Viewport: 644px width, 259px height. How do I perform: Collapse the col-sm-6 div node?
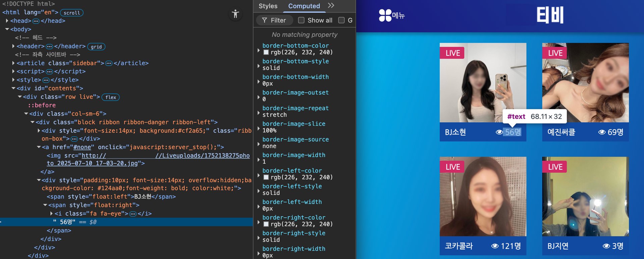[x=26, y=114]
